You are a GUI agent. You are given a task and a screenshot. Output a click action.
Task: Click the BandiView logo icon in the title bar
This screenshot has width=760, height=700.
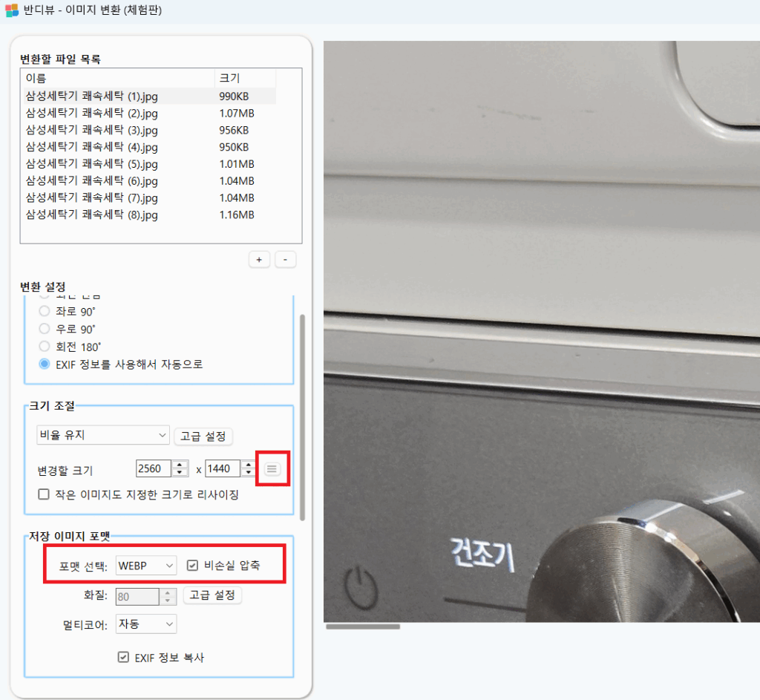click(x=10, y=10)
